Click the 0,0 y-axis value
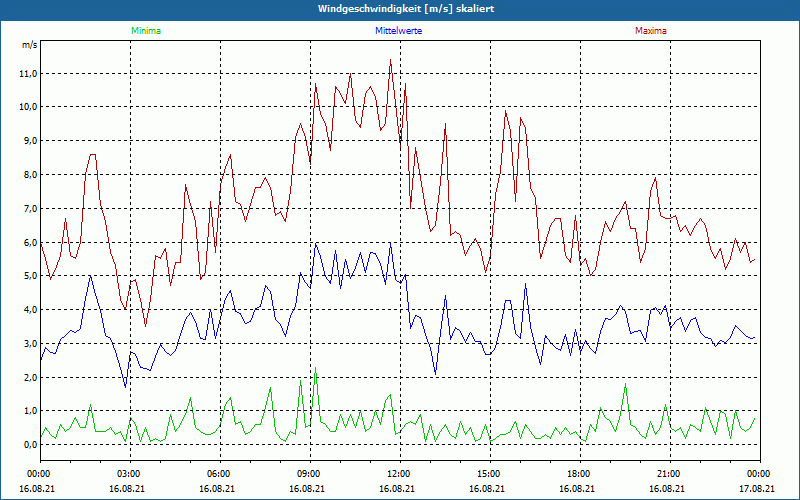 tap(30, 445)
